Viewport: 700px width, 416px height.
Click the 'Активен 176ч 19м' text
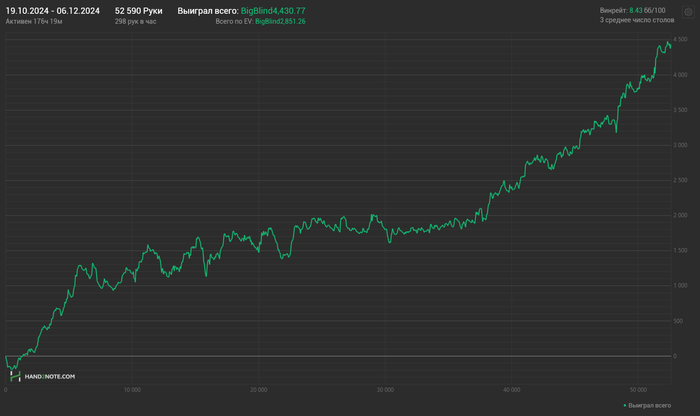(x=34, y=21)
